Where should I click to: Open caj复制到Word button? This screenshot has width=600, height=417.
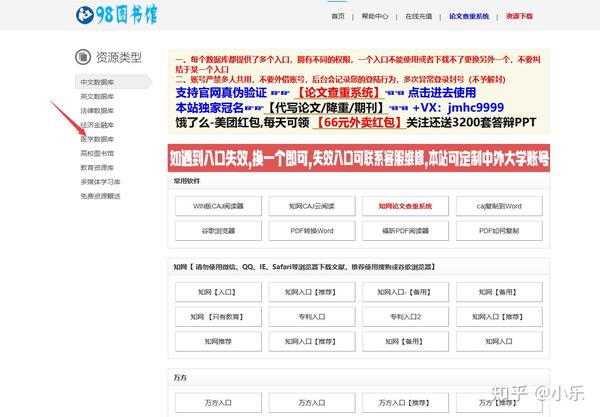point(499,206)
